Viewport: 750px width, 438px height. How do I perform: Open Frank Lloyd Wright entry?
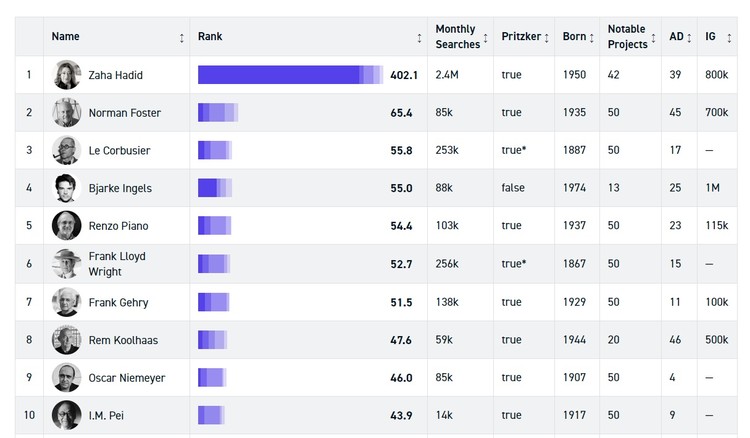pos(117,264)
